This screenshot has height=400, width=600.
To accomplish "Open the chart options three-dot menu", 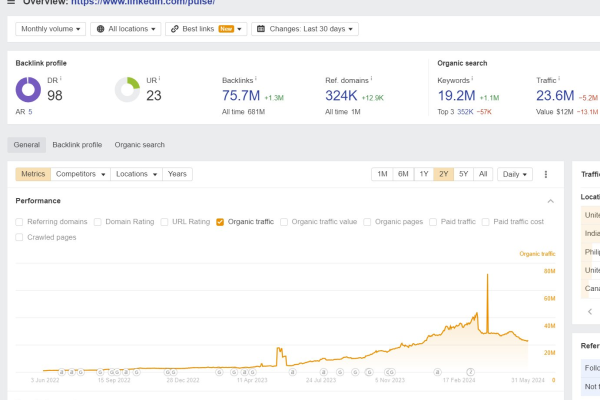I will pos(546,174).
